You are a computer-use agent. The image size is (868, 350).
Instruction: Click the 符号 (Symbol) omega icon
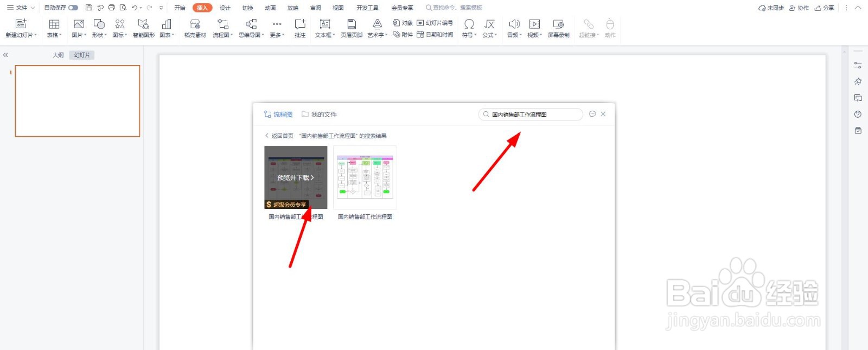[469, 24]
